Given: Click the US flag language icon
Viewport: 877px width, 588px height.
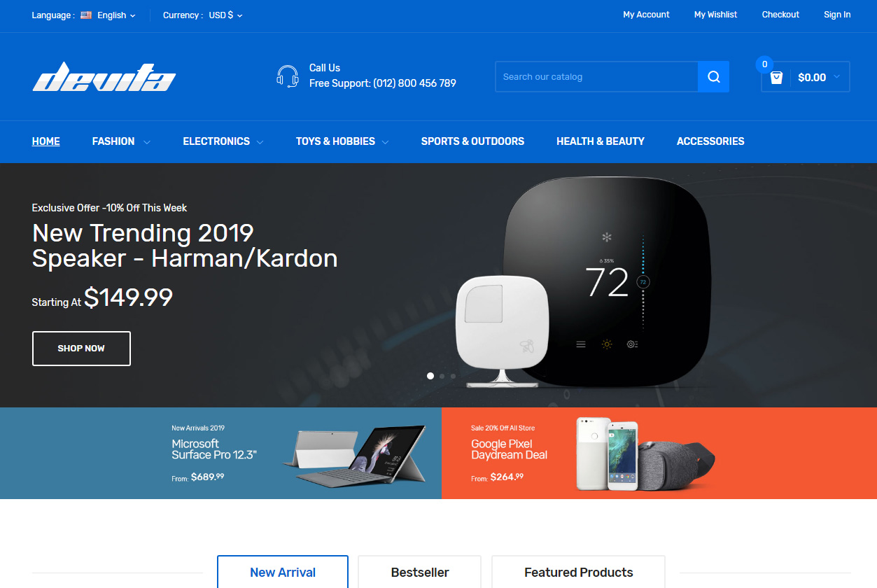Looking at the screenshot, I should pos(86,15).
